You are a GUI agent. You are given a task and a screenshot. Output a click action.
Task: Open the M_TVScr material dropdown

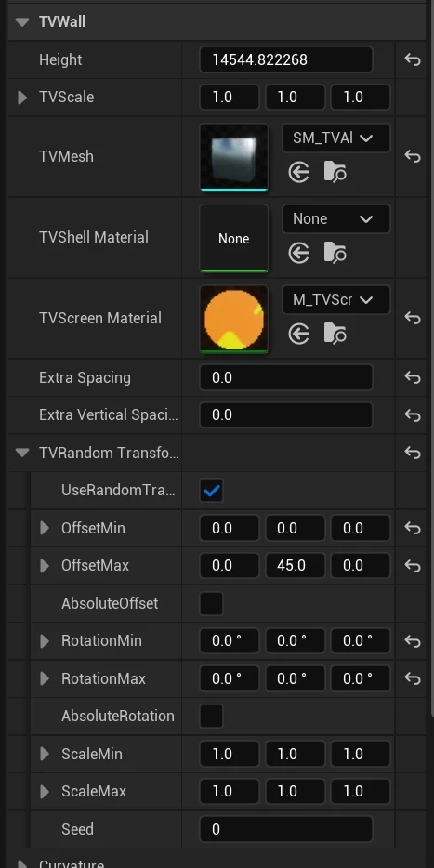(x=336, y=299)
